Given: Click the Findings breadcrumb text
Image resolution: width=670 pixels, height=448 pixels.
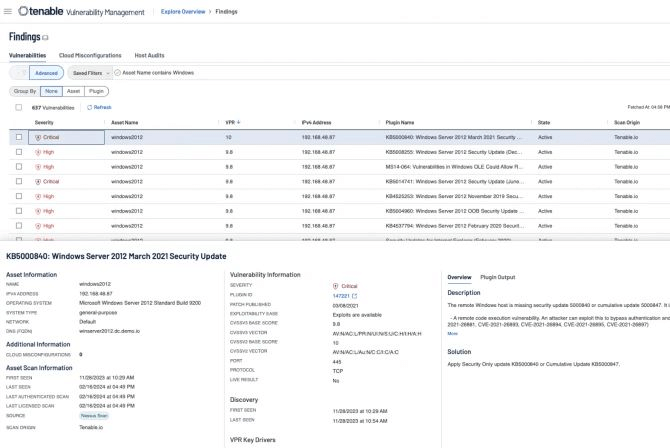Looking at the screenshot, I should (x=226, y=12).
